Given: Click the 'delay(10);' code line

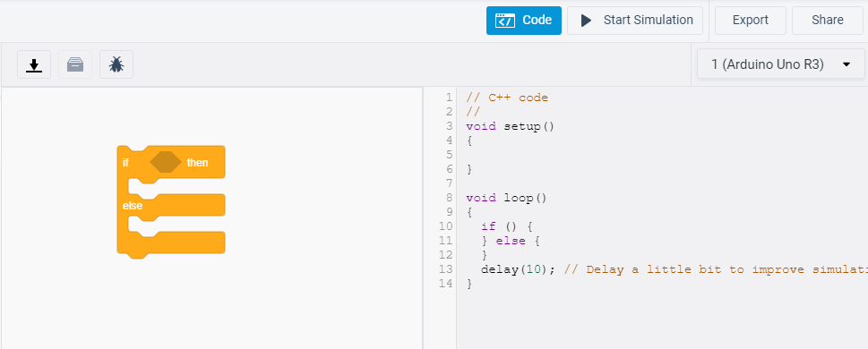Looking at the screenshot, I should coord(519,269).
